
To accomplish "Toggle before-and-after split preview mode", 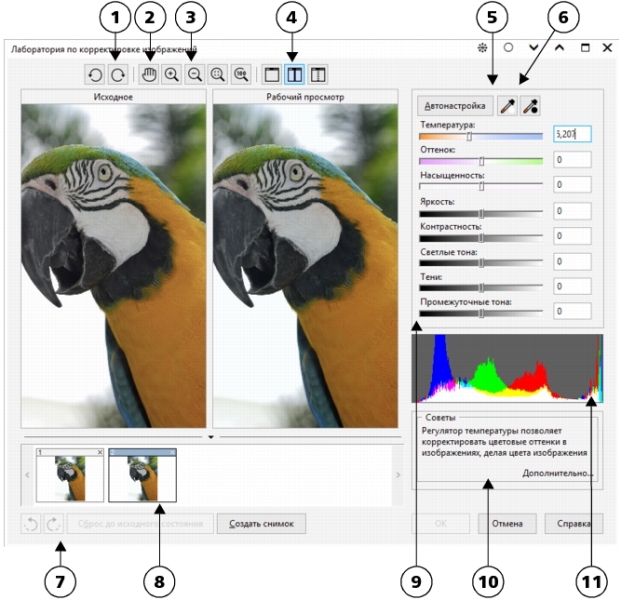I will (x=318, y=75).
